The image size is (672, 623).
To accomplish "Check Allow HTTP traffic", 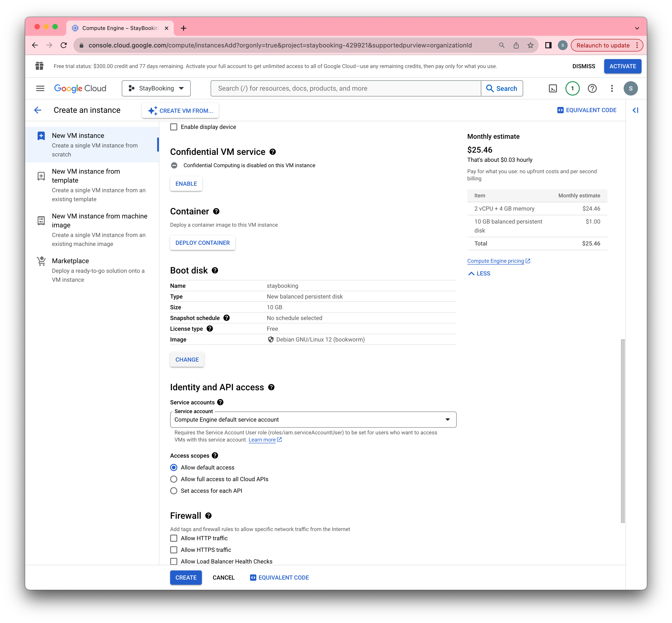I will 174,538.
